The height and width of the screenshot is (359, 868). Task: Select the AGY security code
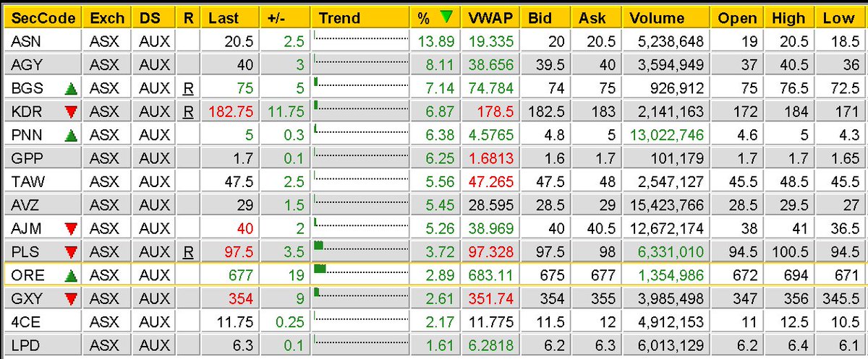[x=26, y=66]
